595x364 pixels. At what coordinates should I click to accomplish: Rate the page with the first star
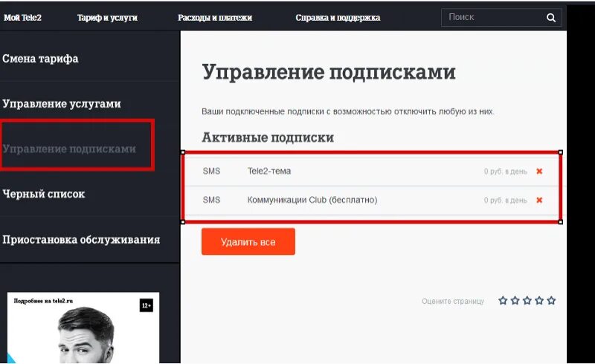coord(503,301)
